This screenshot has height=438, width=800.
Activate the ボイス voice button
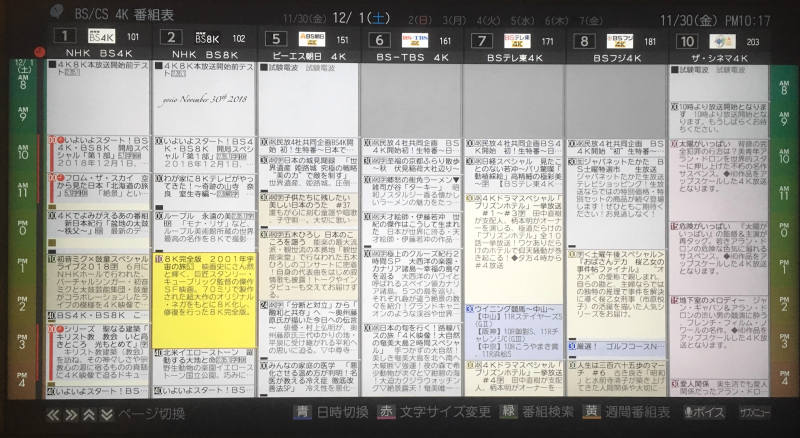click(x=705, y=412)
